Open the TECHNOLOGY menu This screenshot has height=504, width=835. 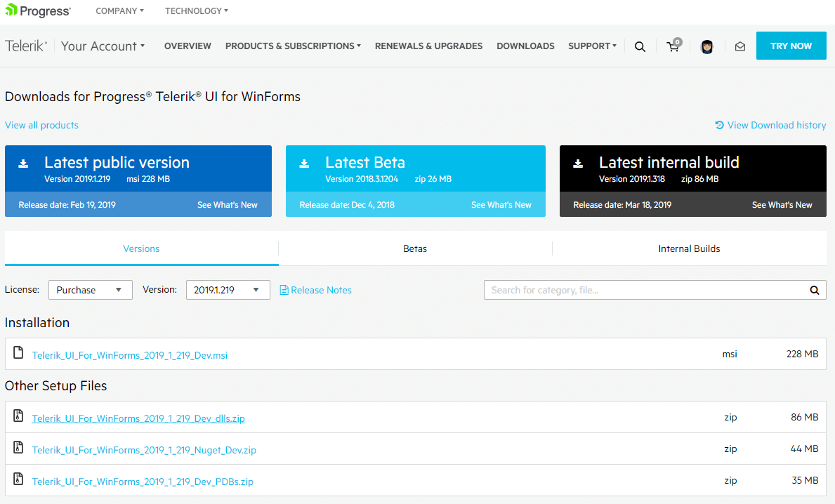coord(195,11)
